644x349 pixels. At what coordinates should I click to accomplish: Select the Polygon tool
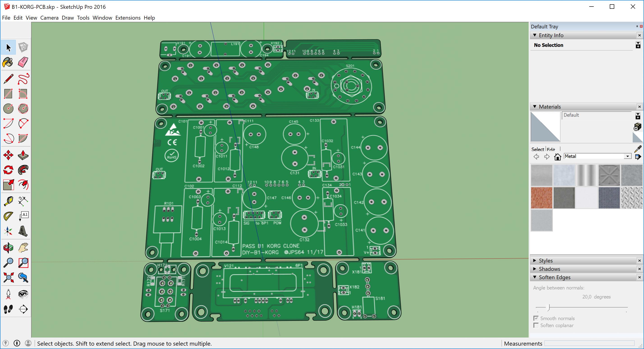(23, 108)
